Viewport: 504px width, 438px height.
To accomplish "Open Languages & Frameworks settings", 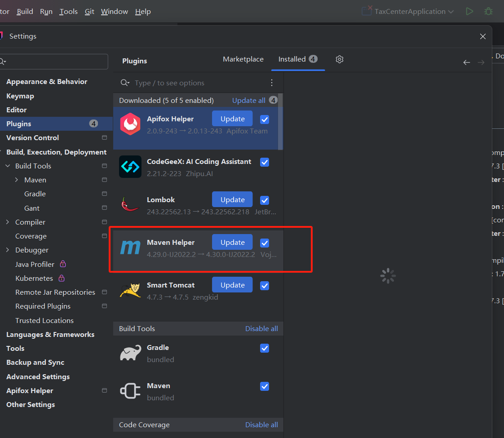I will pyautogui.click(x=50, y=335).
